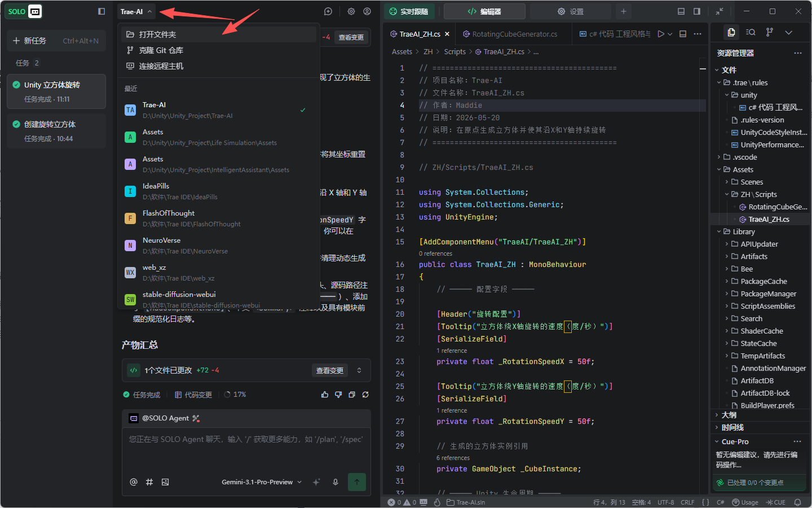
Task: Toggle the left sidebar panel icon
Action: (x=101, y=11)
